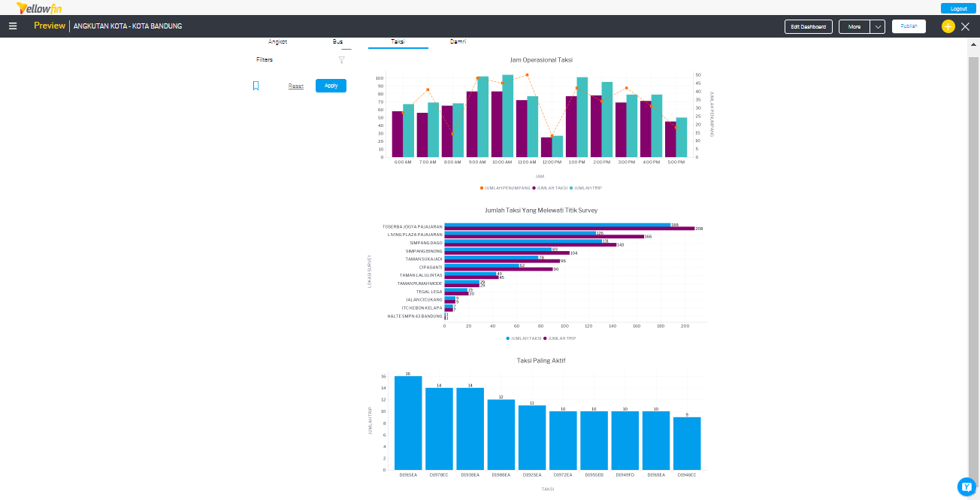980x500 pixels.
Task: Click the scrollbar up arrow
Action: (973, 44)
